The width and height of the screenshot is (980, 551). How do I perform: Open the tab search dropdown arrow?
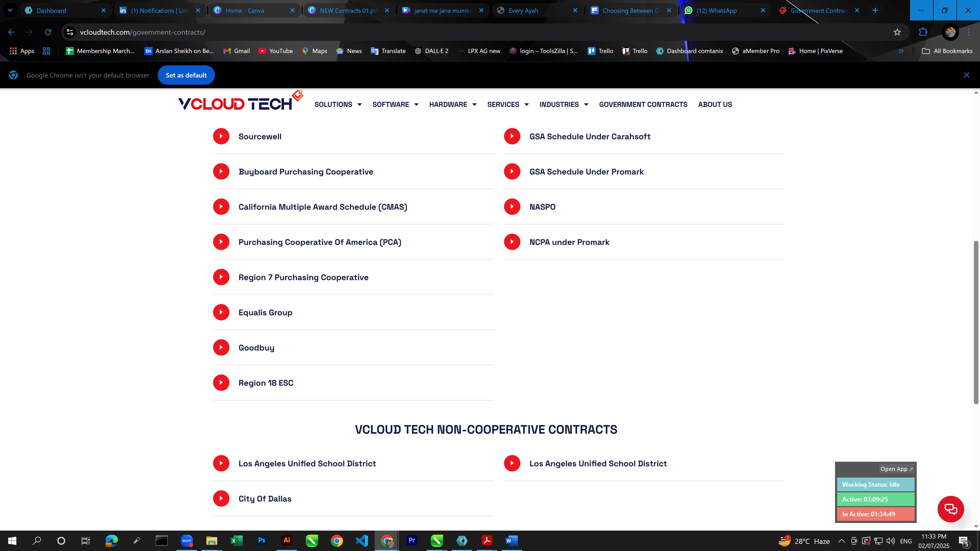click(10, 10)
